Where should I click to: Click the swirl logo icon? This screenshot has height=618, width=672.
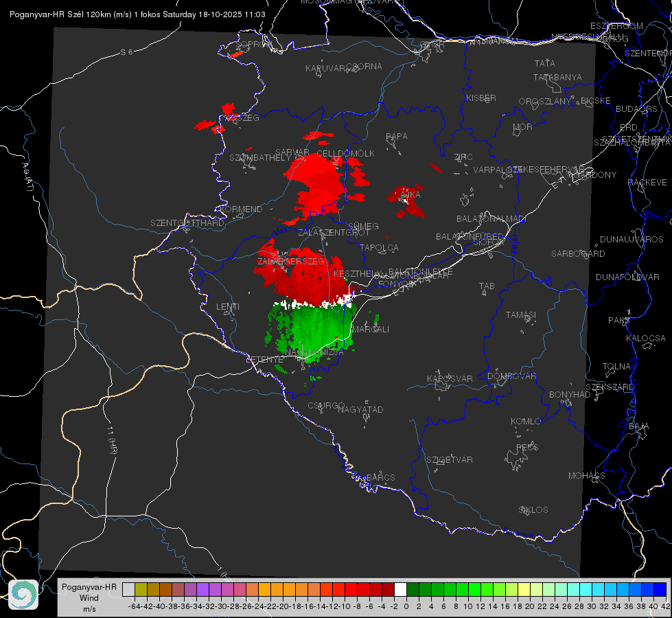coord(23,595)
